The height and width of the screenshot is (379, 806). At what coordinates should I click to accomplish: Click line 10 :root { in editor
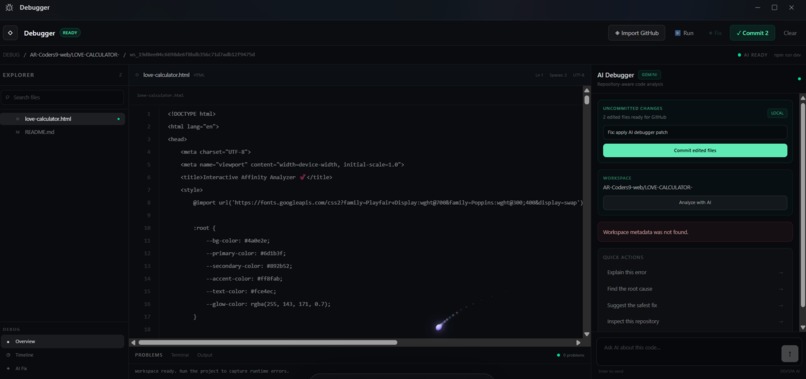click(x=205, y=228)
